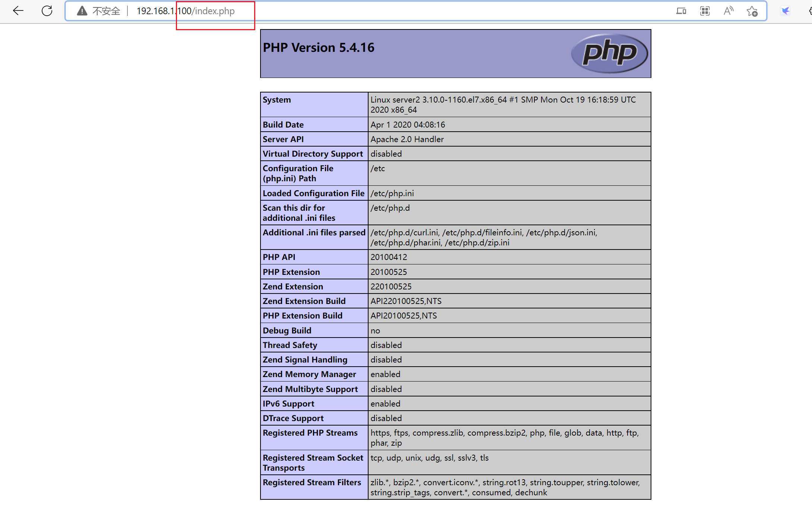The image size is (812, 505).
Task: Click 'Loaded Configuration File' label
Action: pyautogui.click(x=313, y=193)
